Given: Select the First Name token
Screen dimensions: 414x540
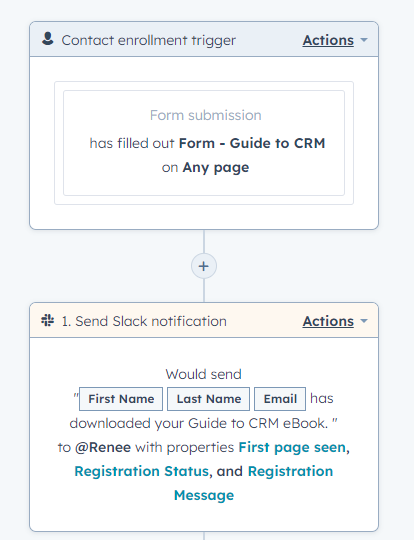Looking at the screenshot, I should (121, 399).
